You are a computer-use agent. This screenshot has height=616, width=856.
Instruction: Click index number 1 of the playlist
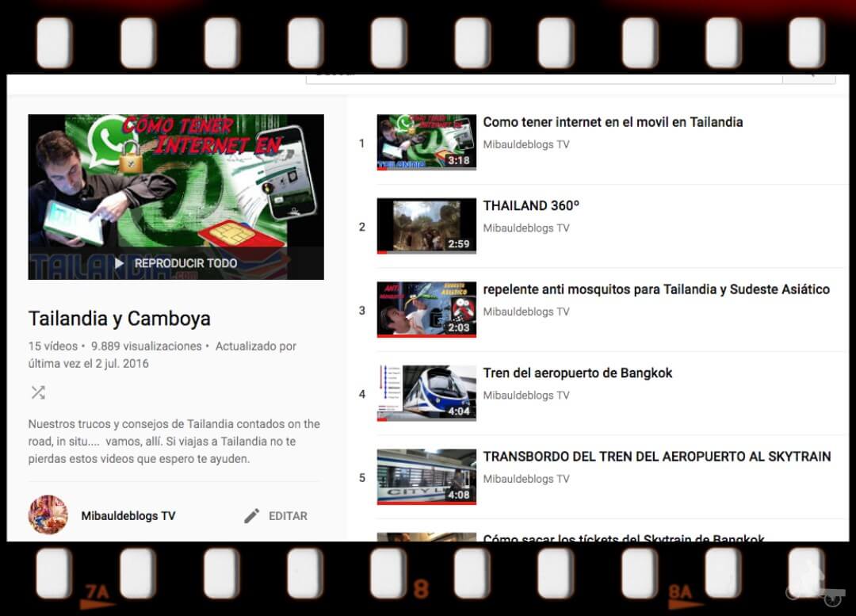pyautogui.click(x=361, y=143)
